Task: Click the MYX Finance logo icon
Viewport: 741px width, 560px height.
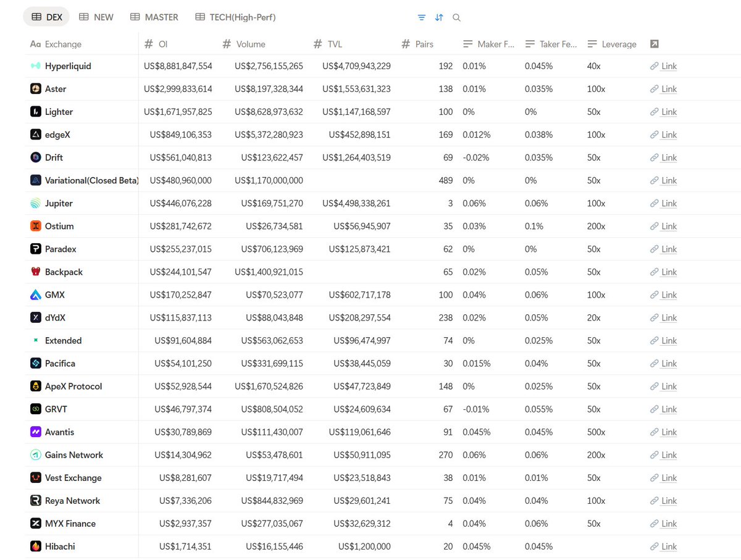Action: coord(36,523)
